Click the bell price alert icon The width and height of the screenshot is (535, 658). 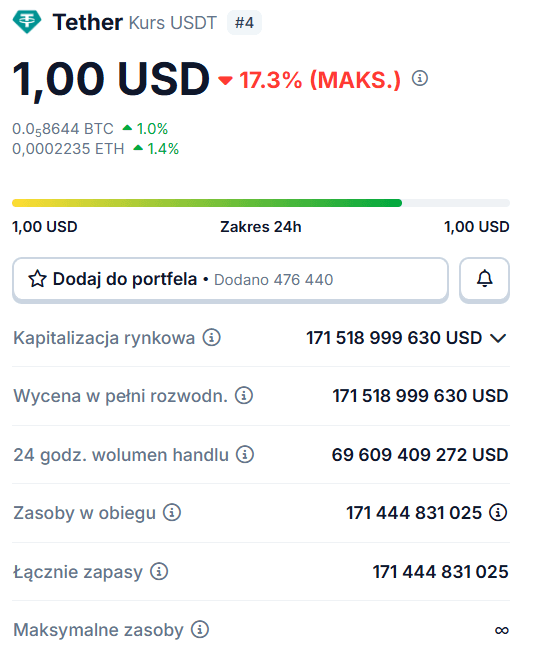coord(485,279)
